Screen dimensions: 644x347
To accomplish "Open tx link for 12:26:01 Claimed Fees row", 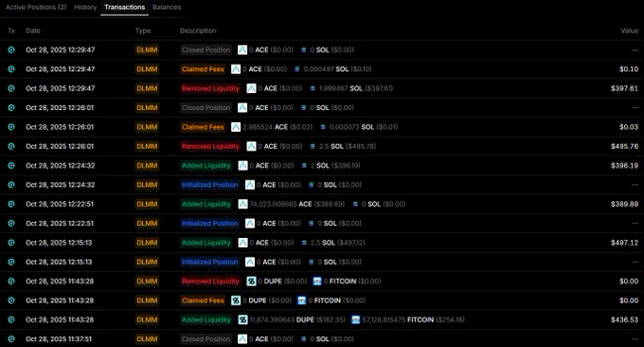I will pos(11,127).
